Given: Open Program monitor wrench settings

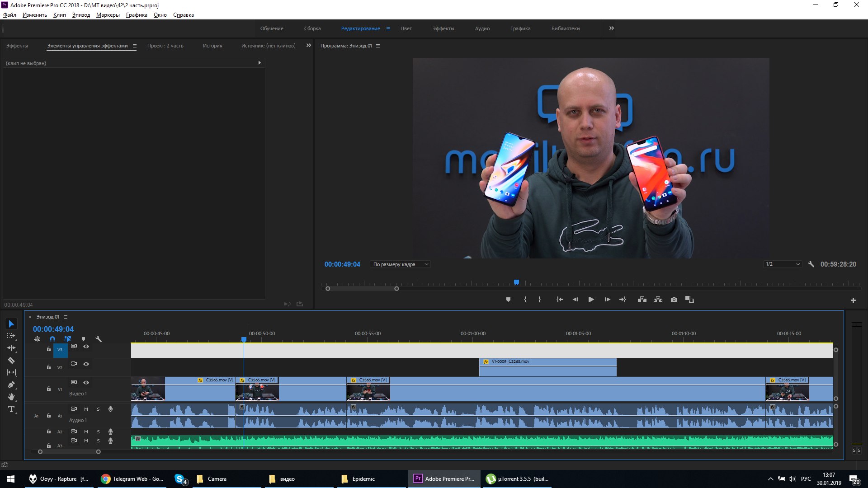Looking at the screenshot, I should click(811, 264).
